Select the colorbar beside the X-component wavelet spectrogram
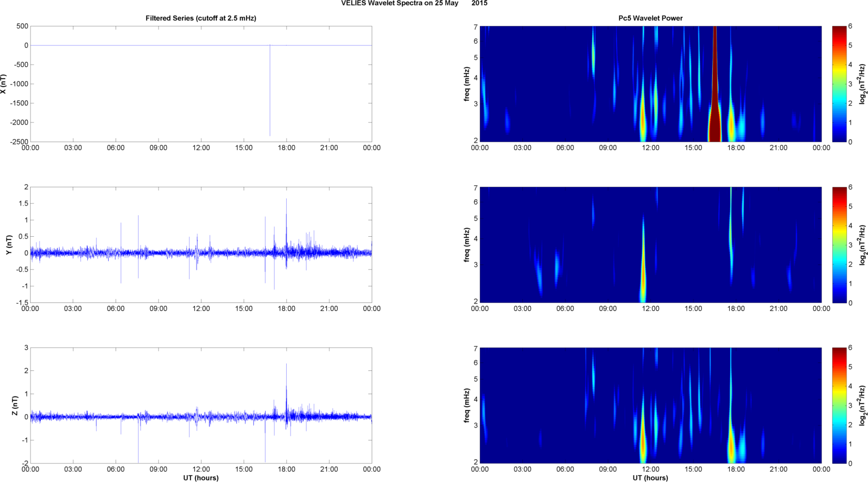Viewport: 868px width, 482px height. (839, 84)
